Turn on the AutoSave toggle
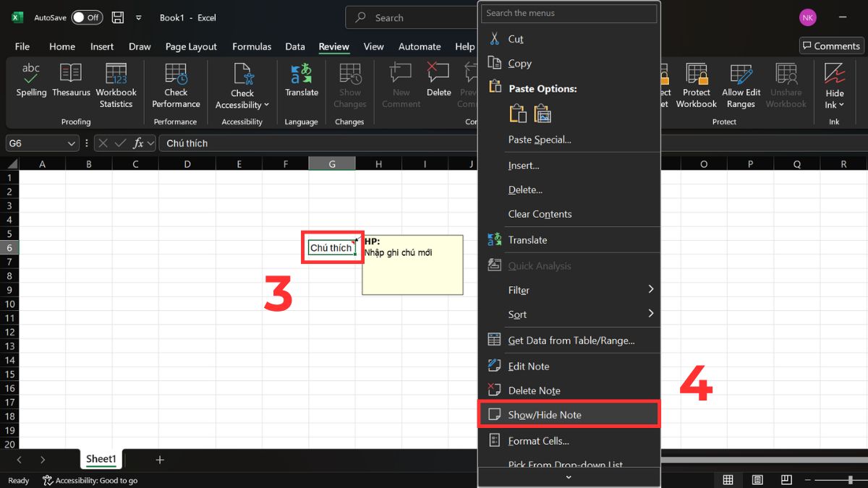868x488 pixels. pyautogui.click(x=86, y=17)
